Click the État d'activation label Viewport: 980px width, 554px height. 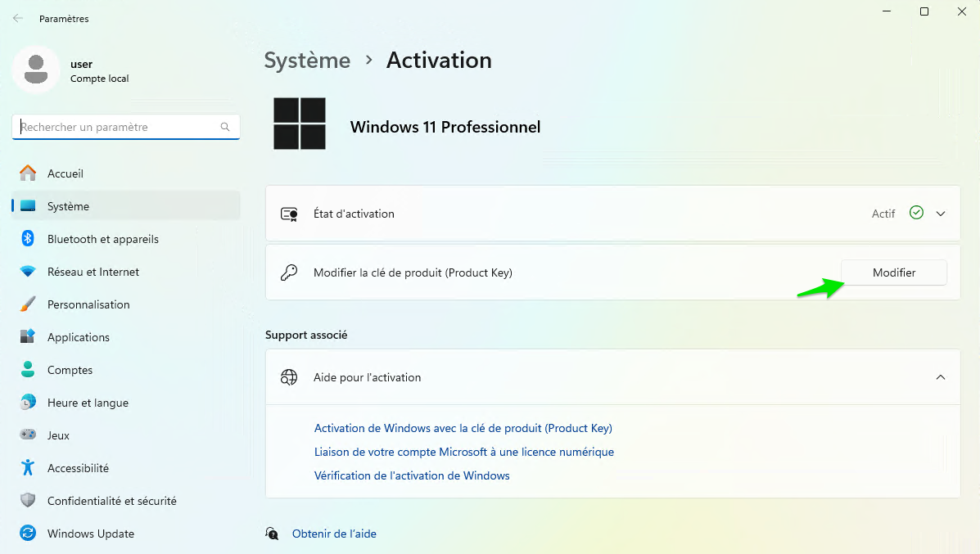click(354, 214)
